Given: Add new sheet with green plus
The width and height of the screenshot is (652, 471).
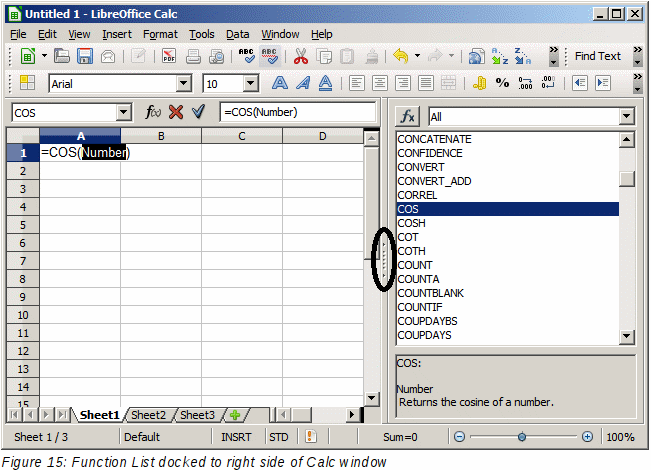Looking at the screenshot, I should (235, 415).
